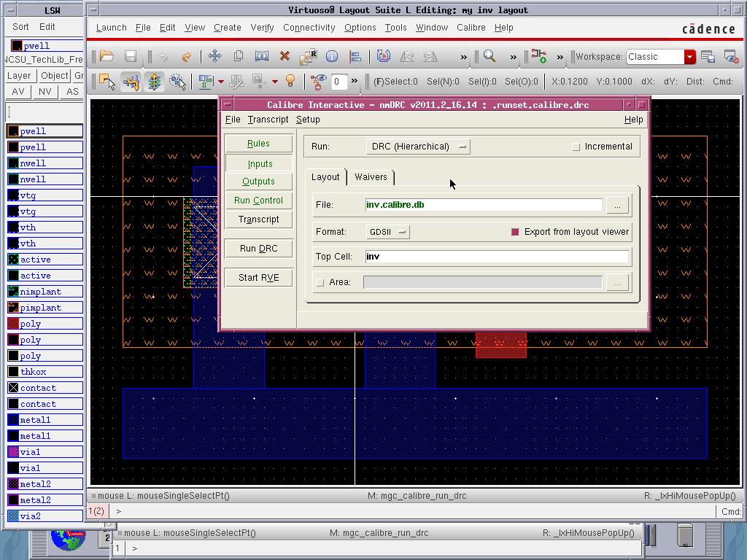747x560 pixels.
Task: Open the Verify menu
Action: 262,28
